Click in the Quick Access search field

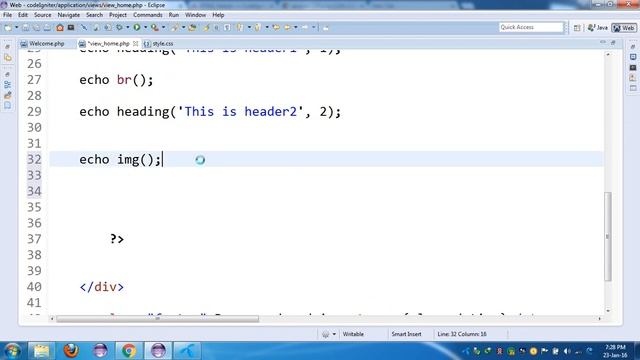tap(531, 27)
